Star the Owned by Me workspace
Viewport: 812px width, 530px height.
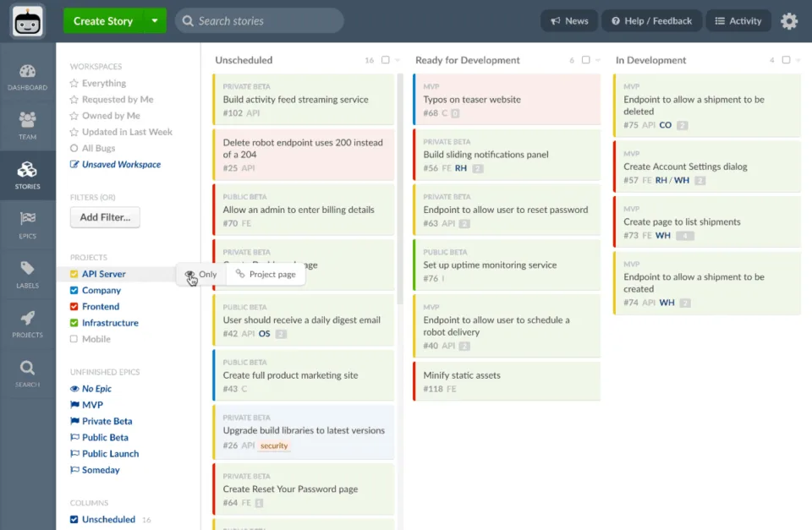click(74, 116)
